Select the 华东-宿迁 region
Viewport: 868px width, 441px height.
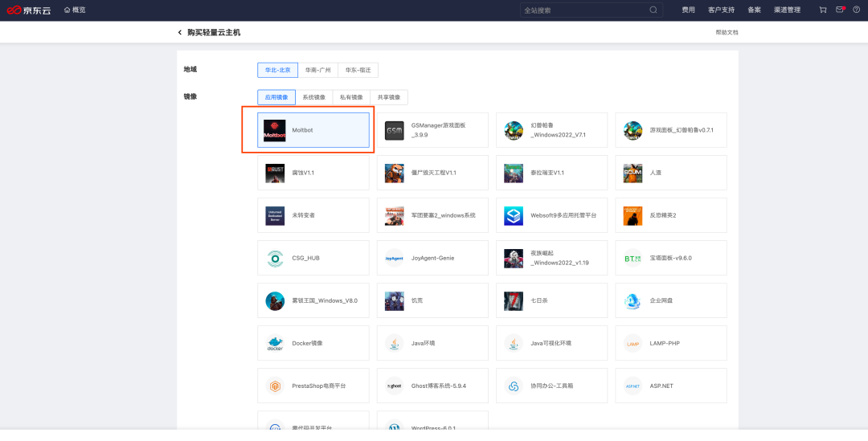358,70
